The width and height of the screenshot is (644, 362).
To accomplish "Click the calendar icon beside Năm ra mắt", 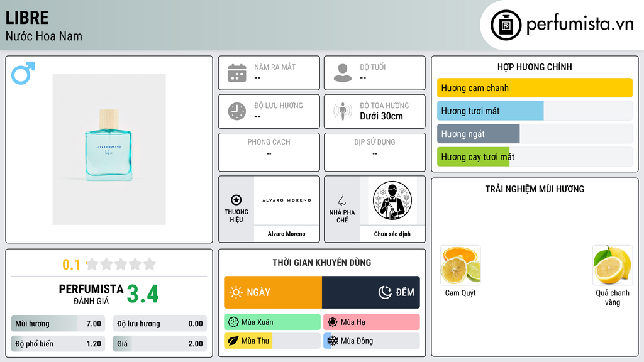I will pyautogui.click(x=237, y=73).
